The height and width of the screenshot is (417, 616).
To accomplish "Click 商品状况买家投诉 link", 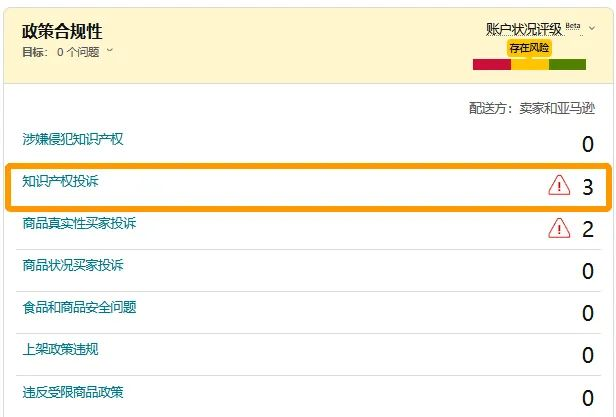I will tap(73, 265).
